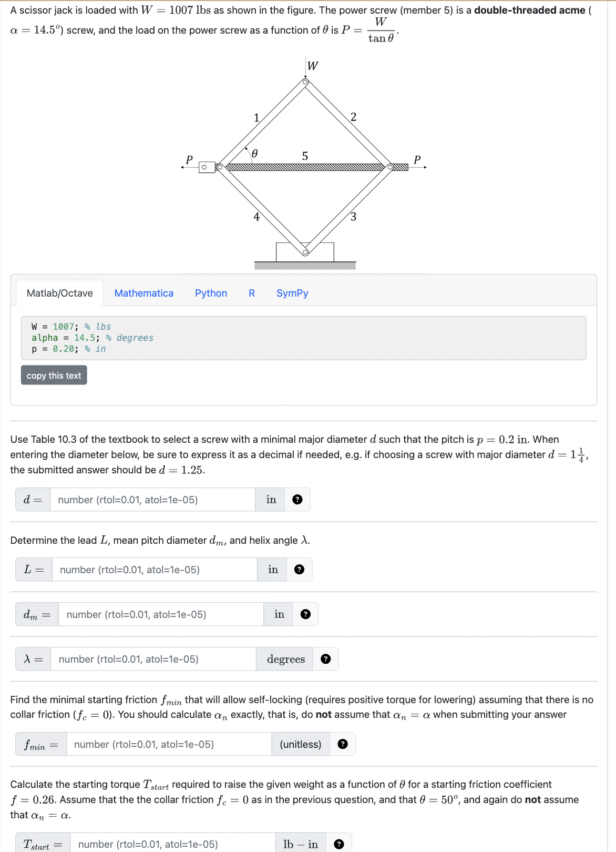Open help tooltip for diameter d answer field
This screenshot has height=852, width=616.
297,500
